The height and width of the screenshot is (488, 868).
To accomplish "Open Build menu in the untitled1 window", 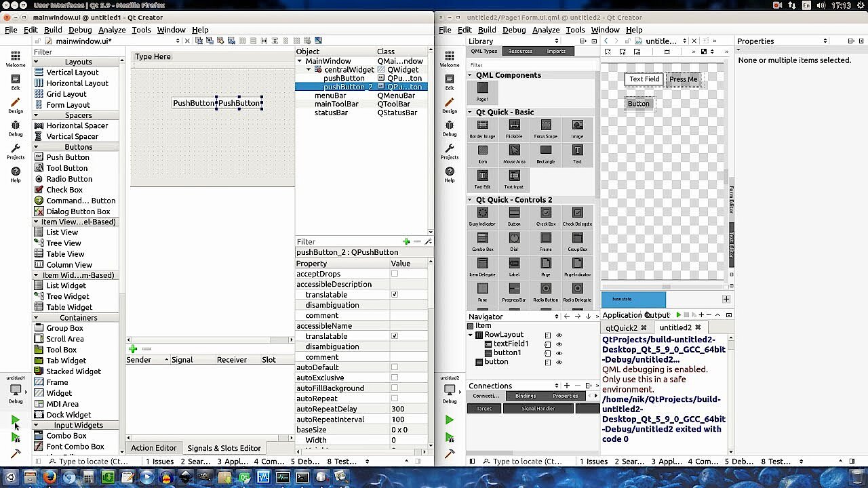I will coord(53,30).
